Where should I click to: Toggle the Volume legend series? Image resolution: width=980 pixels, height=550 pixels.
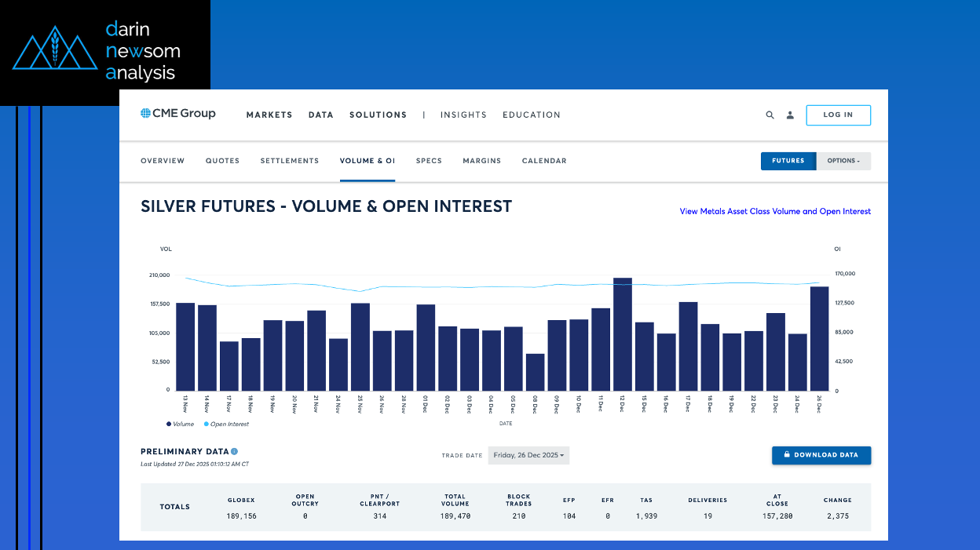click(181, 424)
